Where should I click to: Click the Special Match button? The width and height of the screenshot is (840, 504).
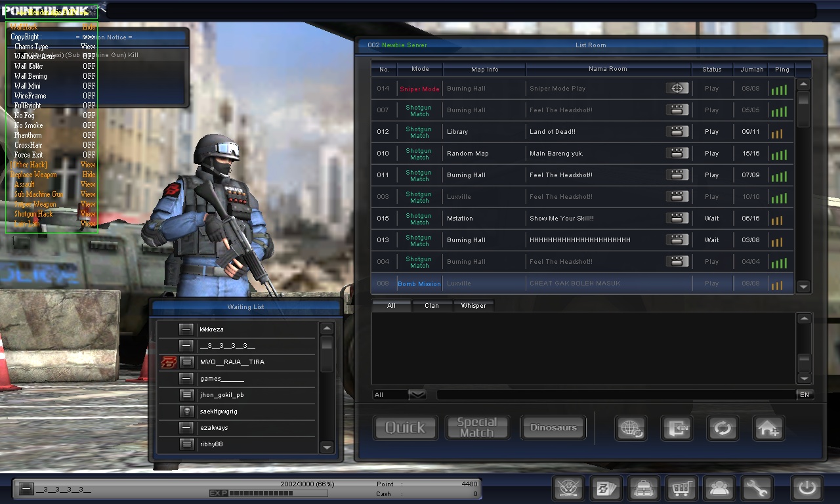pos(477,428)
